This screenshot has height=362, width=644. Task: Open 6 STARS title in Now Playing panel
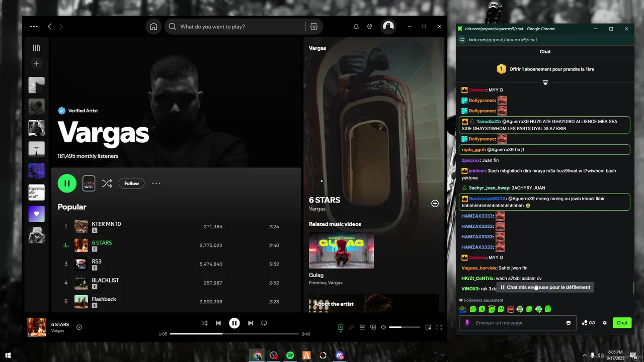point(325,200)
